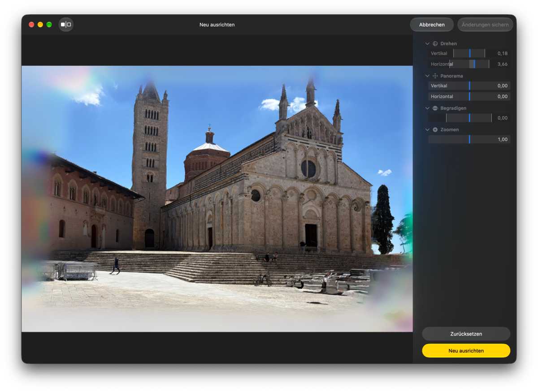Collapse the Begradigen section chevron

click(x=427, y=108)
